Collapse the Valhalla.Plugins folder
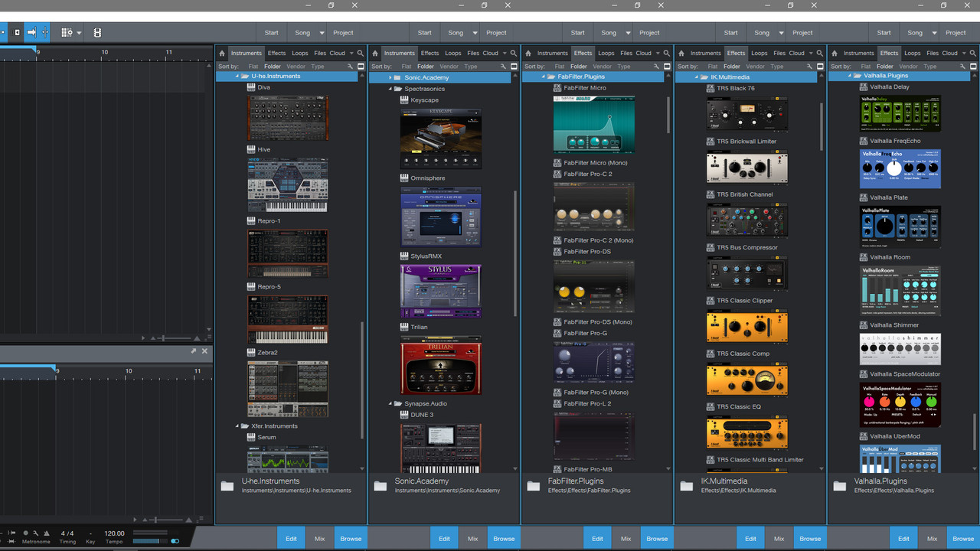This screenshot has height=551, width=980. coord(850,77)
